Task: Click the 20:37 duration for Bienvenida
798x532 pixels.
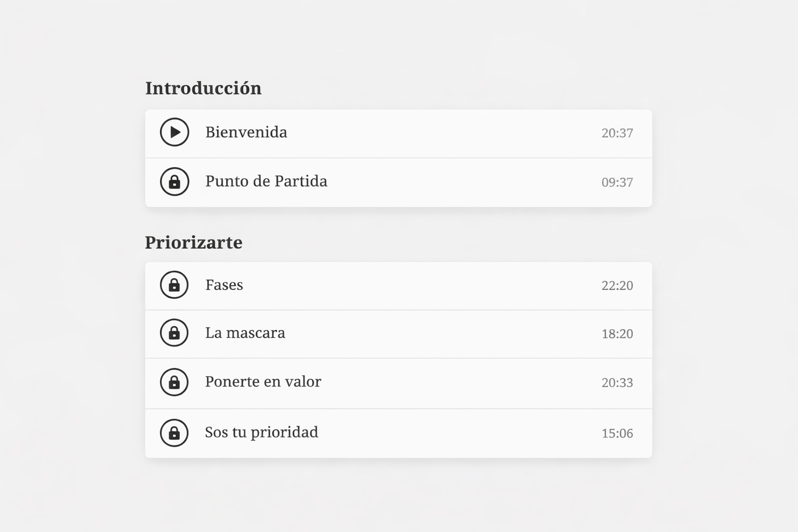Action: coord(617,133)
